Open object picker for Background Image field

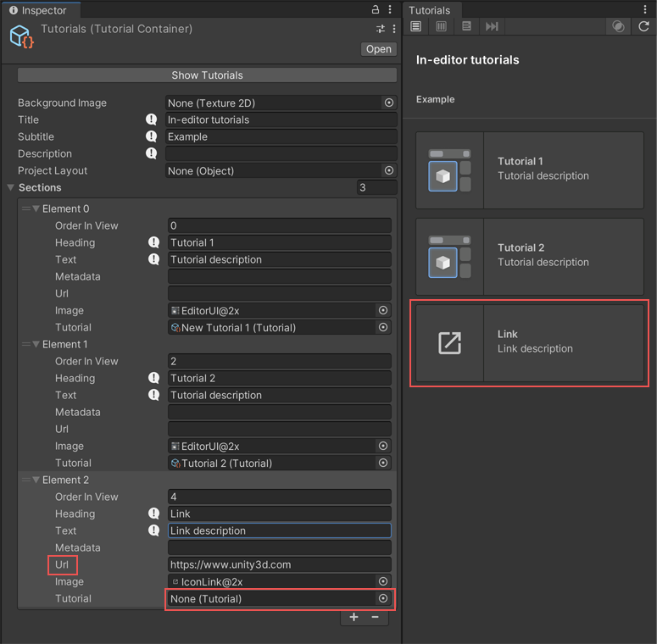click(x=388, y=103)
